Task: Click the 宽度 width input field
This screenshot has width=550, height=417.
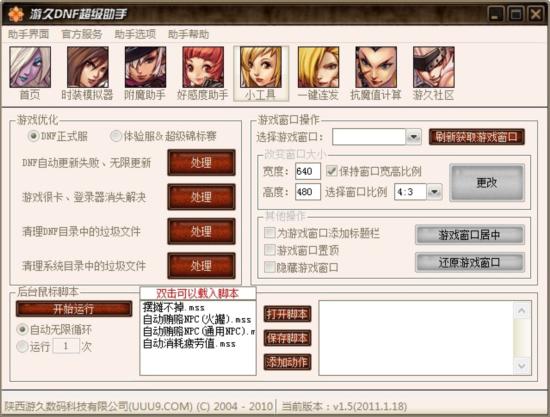Action: [308, 171]
